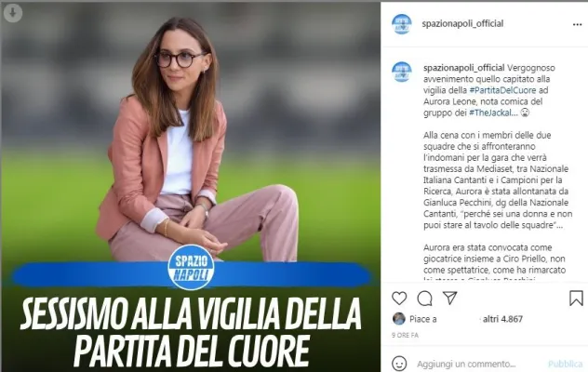
Task: Save post with the bookmark icon
Action: click(576, 299)
